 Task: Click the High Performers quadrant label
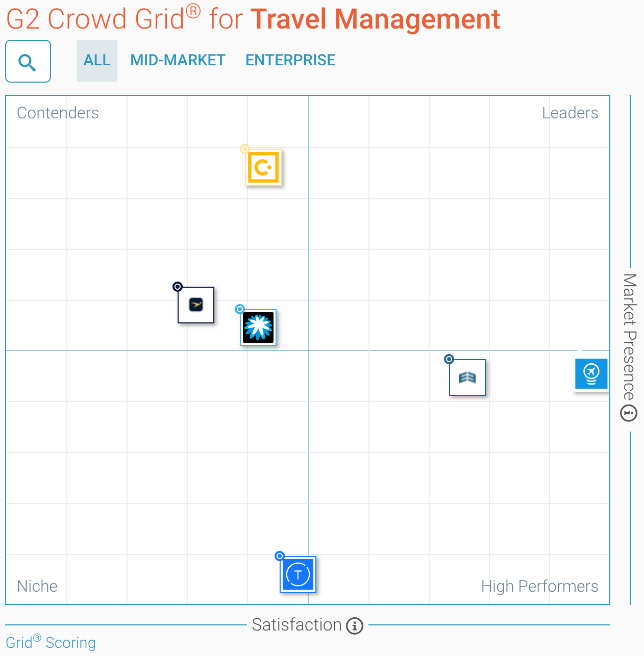(x=539, y=586)
